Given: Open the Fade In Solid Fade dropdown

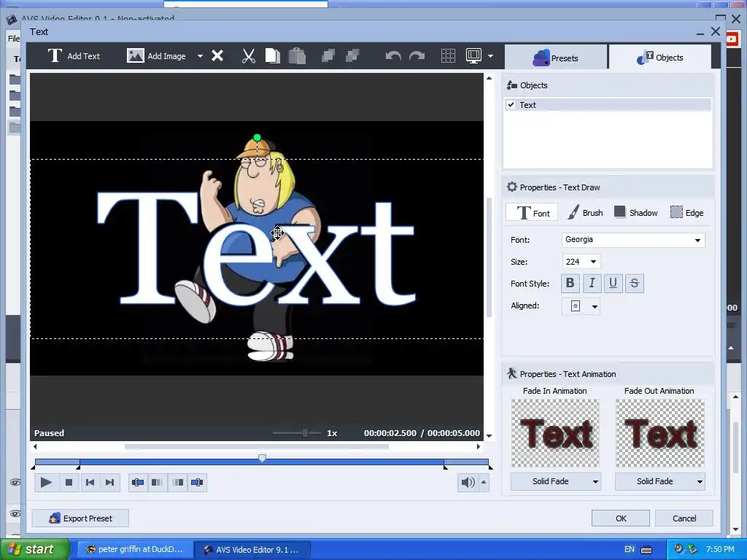Looking at the screenshot, I should (x=555, y=481).
